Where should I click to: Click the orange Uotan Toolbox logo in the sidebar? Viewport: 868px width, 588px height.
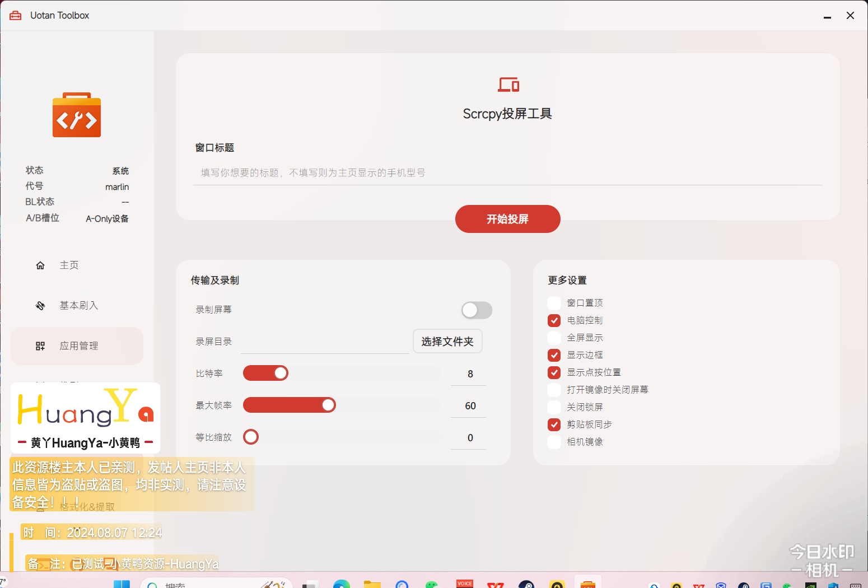(x=77, y=115)
